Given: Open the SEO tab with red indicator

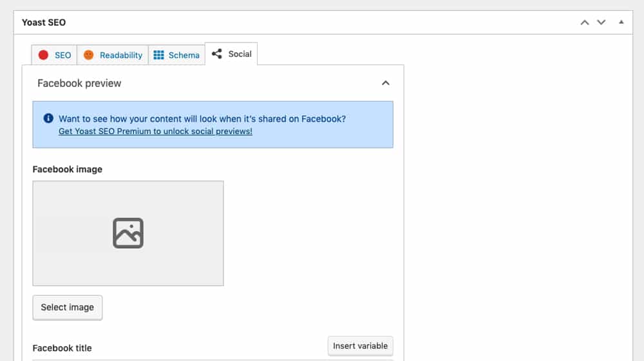Looking at the screenshot, I should [54, 55].
